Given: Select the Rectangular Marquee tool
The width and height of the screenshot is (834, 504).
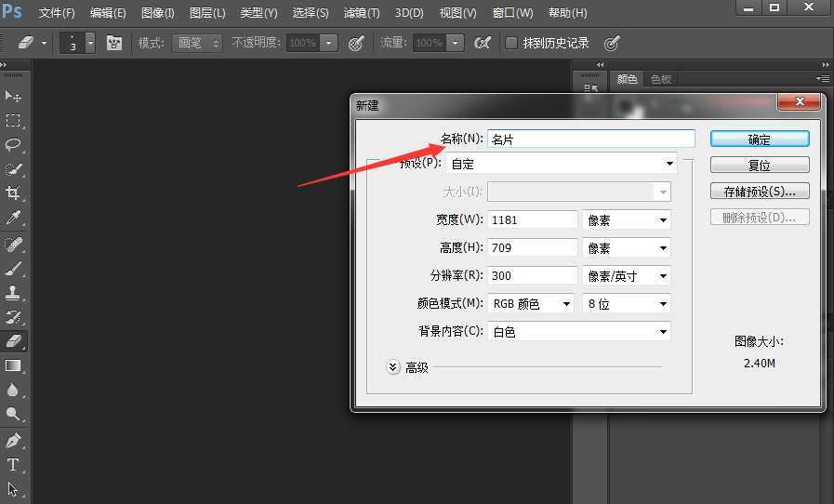Looking at the screenshot, I should click(x=13, y=121).
